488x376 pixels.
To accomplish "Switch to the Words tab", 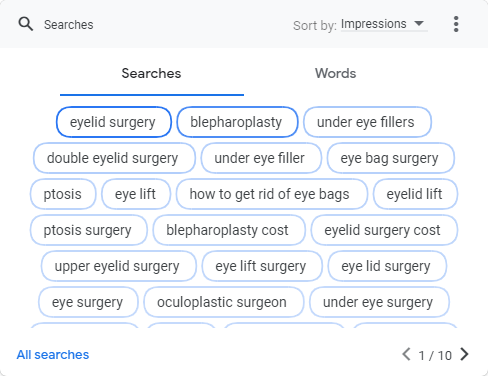I will [x=336, y=73].
